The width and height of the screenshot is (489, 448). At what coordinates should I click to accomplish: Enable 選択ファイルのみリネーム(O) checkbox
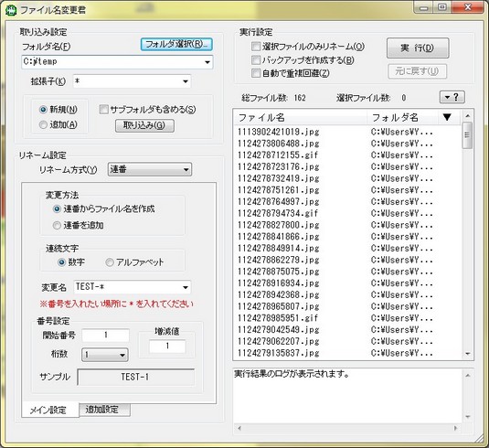coord(256,47)
